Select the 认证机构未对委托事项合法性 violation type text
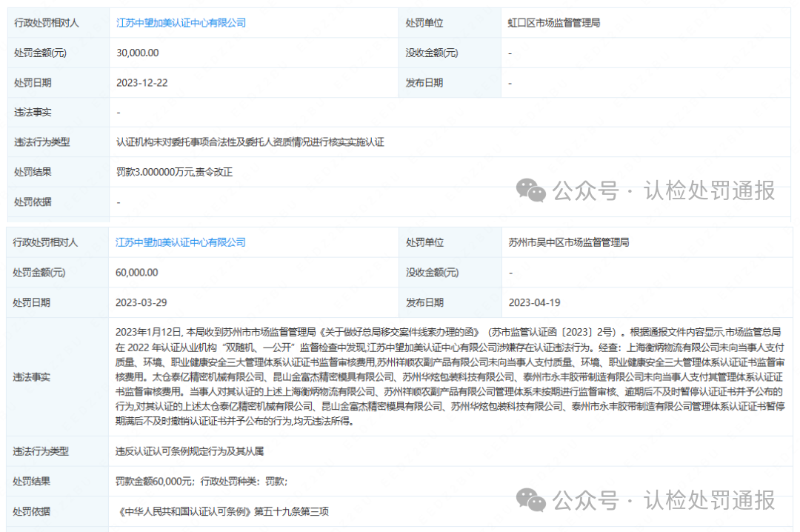The image size is (800, 532). tap(250, 142)
